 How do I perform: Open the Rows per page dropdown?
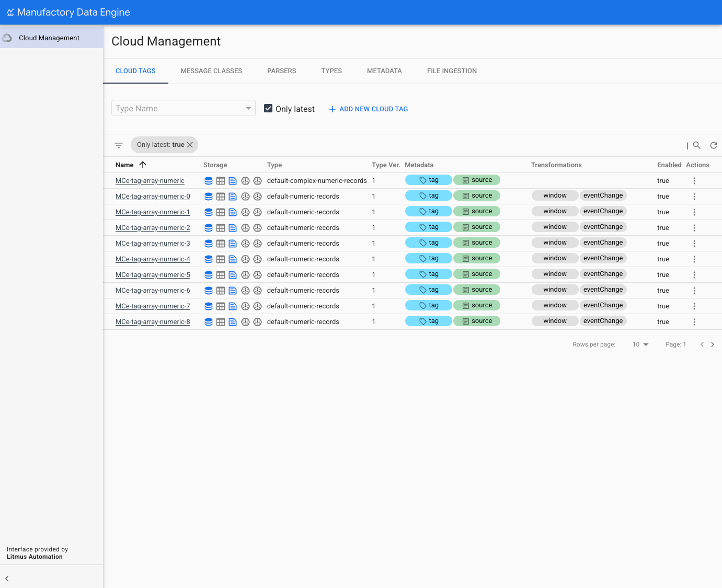pyautogui.click(x=640, y=344)
